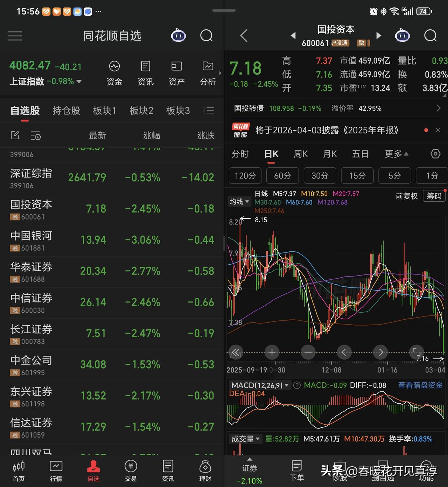
Task: Open the AI robot assistant in 同花顺自选 header
Action: (x=178, y=35)
